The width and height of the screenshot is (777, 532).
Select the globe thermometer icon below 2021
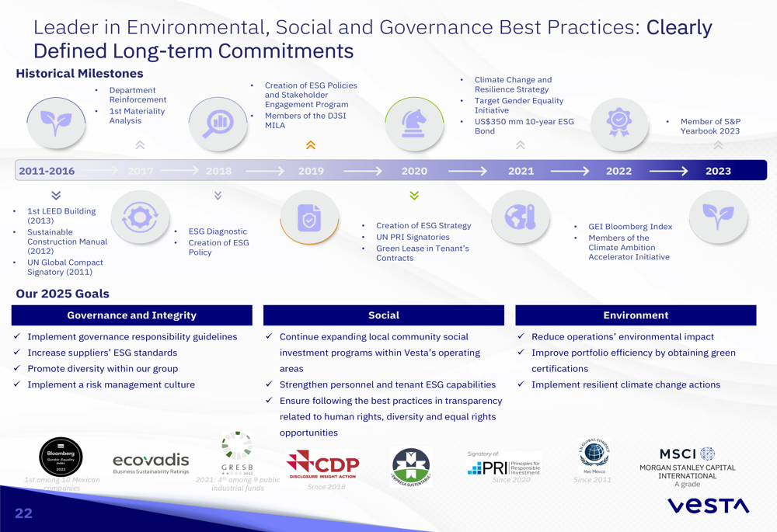click(521, 217)
